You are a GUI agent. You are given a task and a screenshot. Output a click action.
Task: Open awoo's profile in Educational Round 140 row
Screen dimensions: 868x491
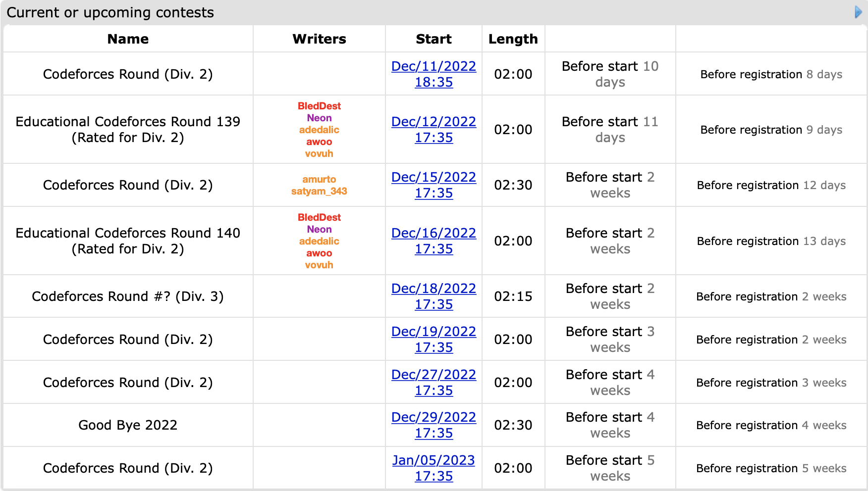319,253
